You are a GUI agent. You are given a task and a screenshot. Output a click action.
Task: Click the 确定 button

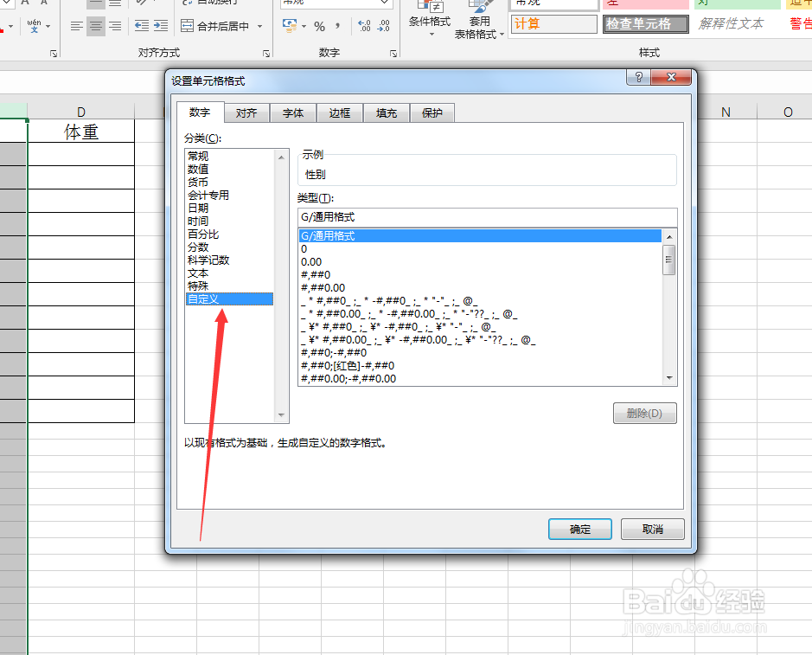(x=580, y=529)
